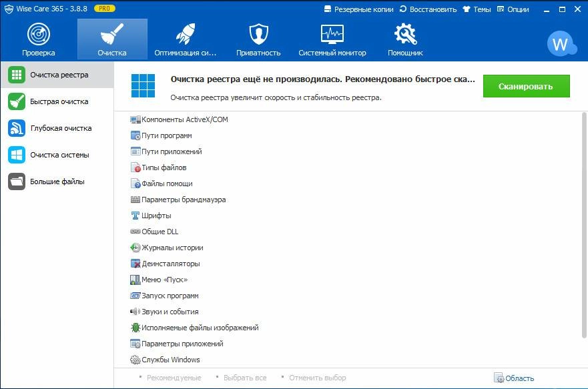The height and width of the screenshot is (389, 588).
Task: Select the Компоненты ActiveX/COM entry text
Action: (x=185, y=119)
